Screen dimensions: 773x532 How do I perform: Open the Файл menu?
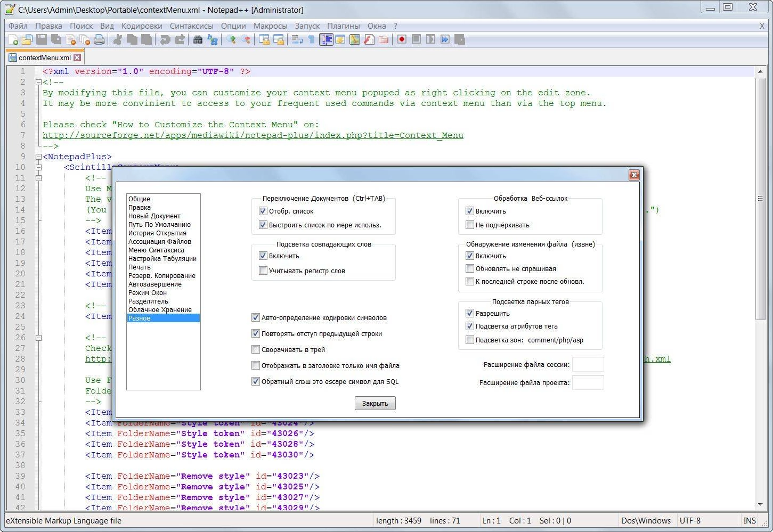[18, 26]
